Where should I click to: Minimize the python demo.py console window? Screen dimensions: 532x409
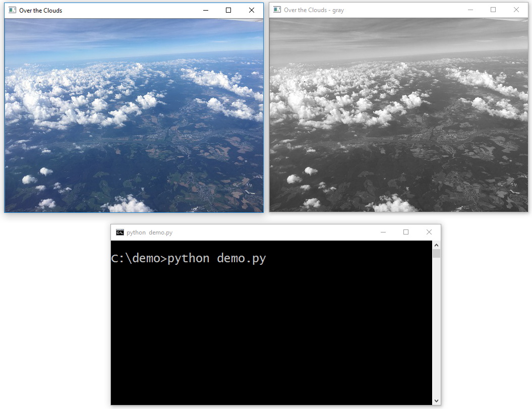click(383, 232)
